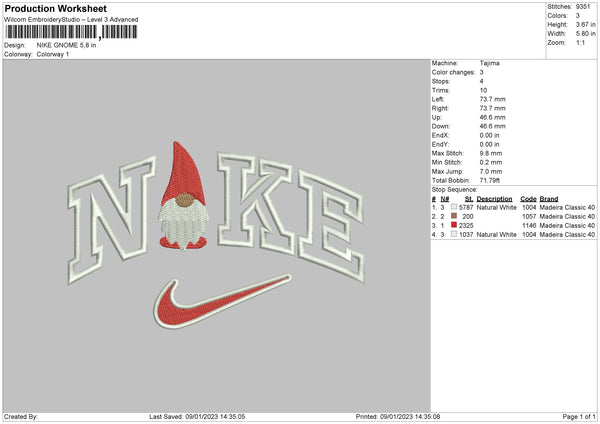This screenshot has height=424, width=600.
Task: Click stitch count '1037' in stop row 4
Action: click(466, 235)
